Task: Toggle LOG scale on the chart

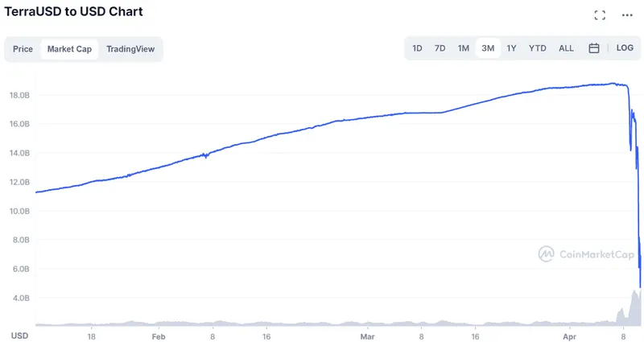Action: 625,48
